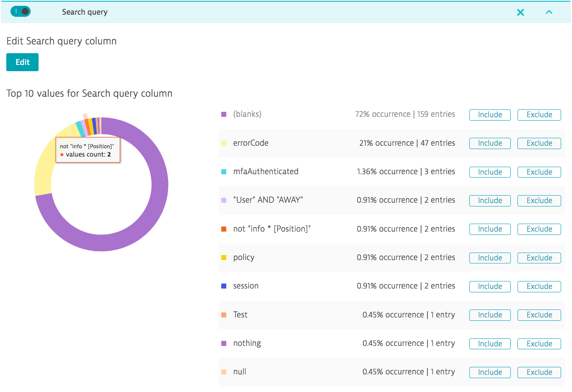This screenshot has height=392, width=572.
Task: Select "72% occurrence | 159 entries" text
Action: pyautogui.click(x=405, y=114)
